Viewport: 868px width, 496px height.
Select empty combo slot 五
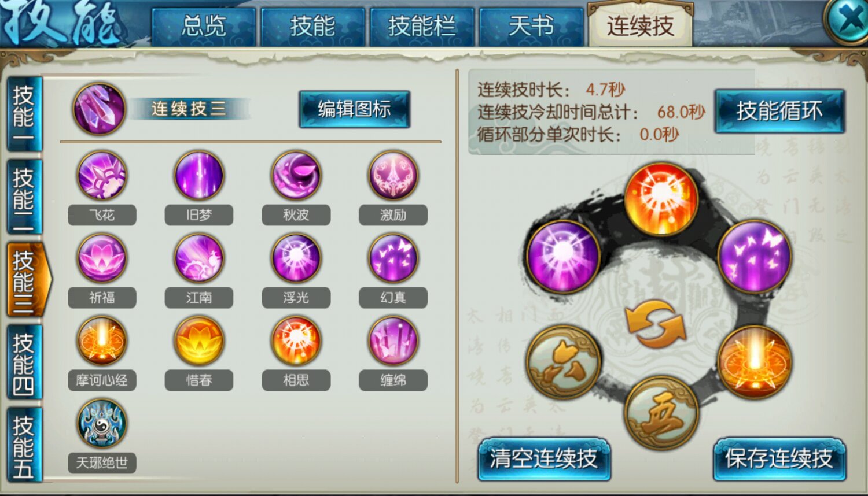662,413
